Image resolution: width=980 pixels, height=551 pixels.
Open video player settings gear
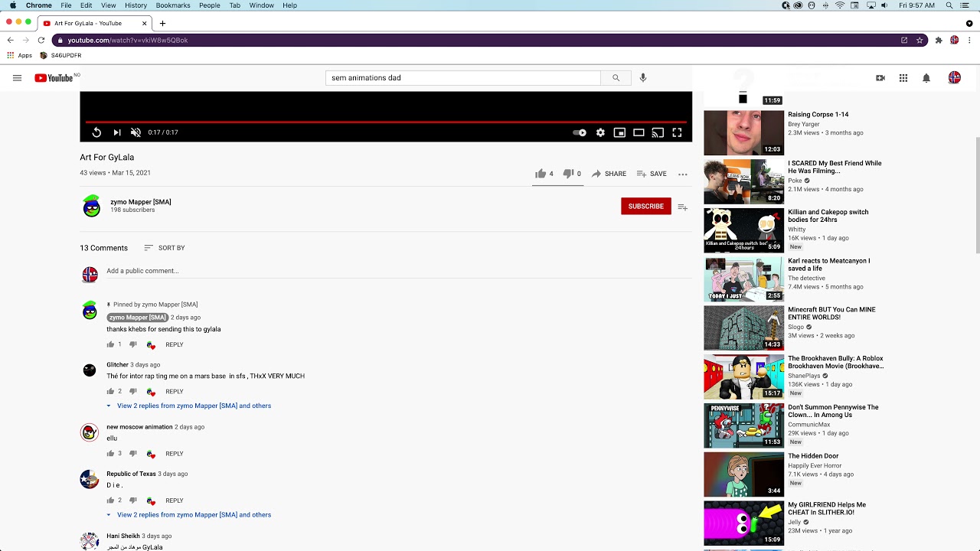pos(600,132)
